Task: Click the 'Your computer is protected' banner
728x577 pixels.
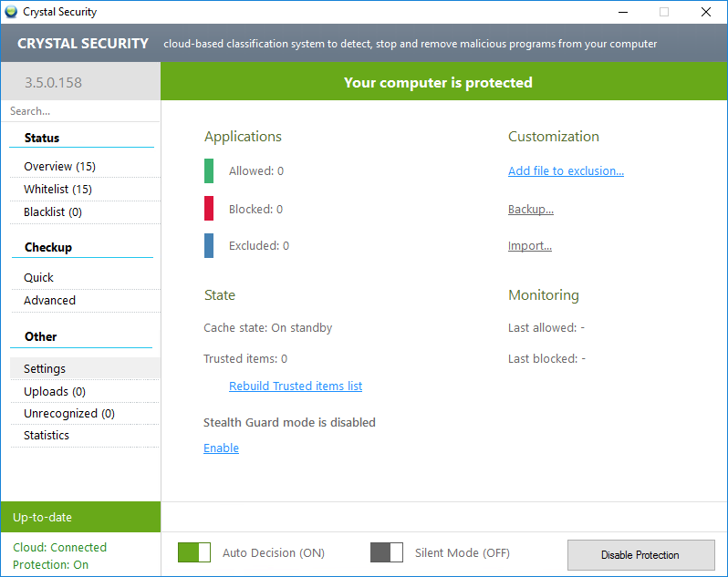Action: pyautogui.click(x=444, y=82)
